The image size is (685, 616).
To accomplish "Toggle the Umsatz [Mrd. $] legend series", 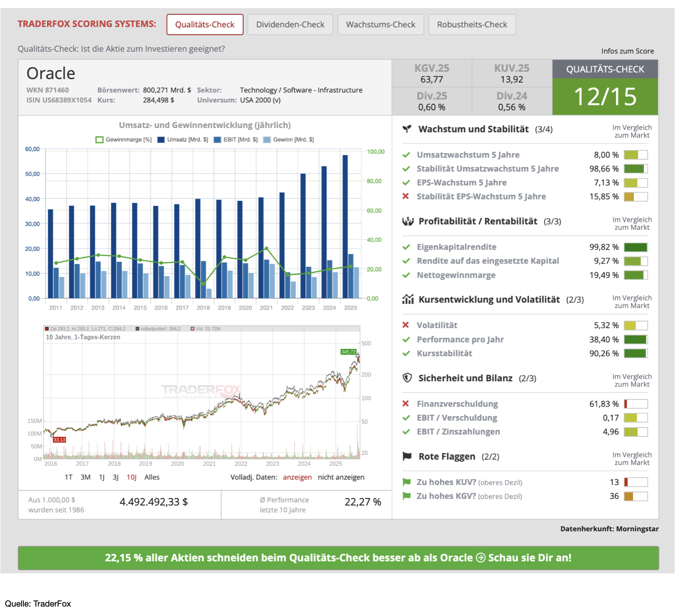I will 183,140.
